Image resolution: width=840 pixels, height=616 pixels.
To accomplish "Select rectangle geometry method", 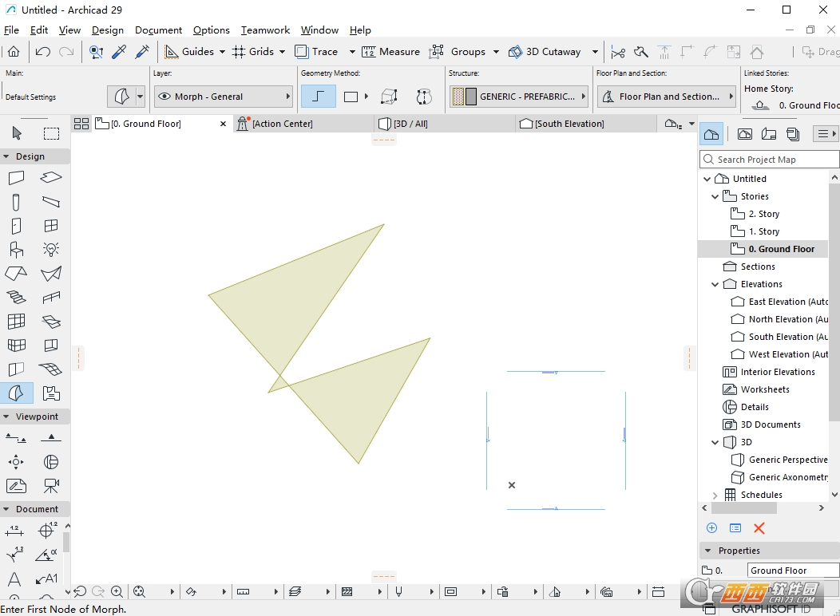I will [351, 97].
